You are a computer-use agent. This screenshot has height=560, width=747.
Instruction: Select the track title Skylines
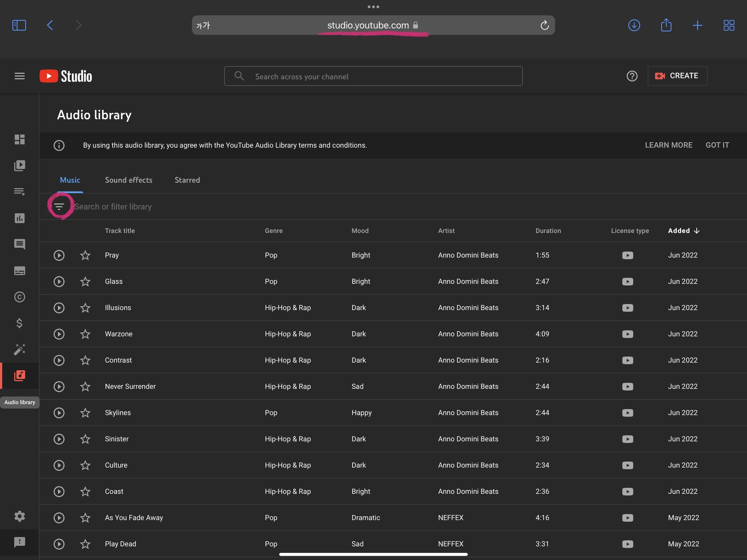click(118, 413)
